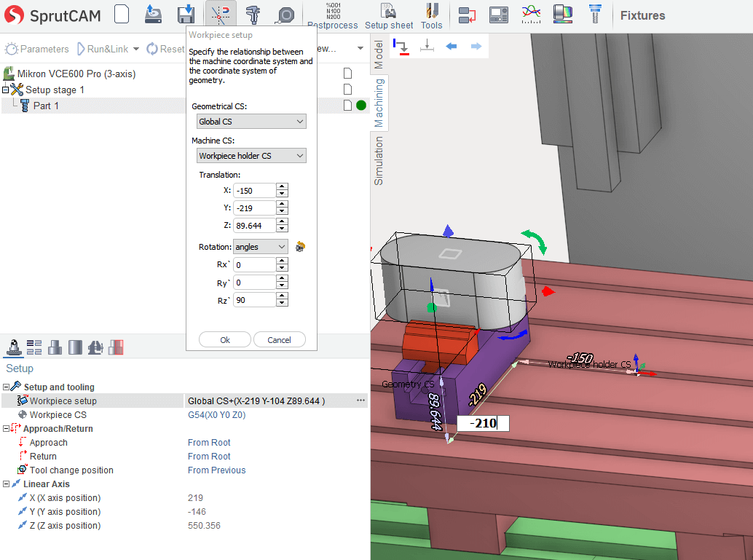This screenshot has width=753, height=560.
Task: Switch to the Simulation tab
Action: tap(379, 161)
